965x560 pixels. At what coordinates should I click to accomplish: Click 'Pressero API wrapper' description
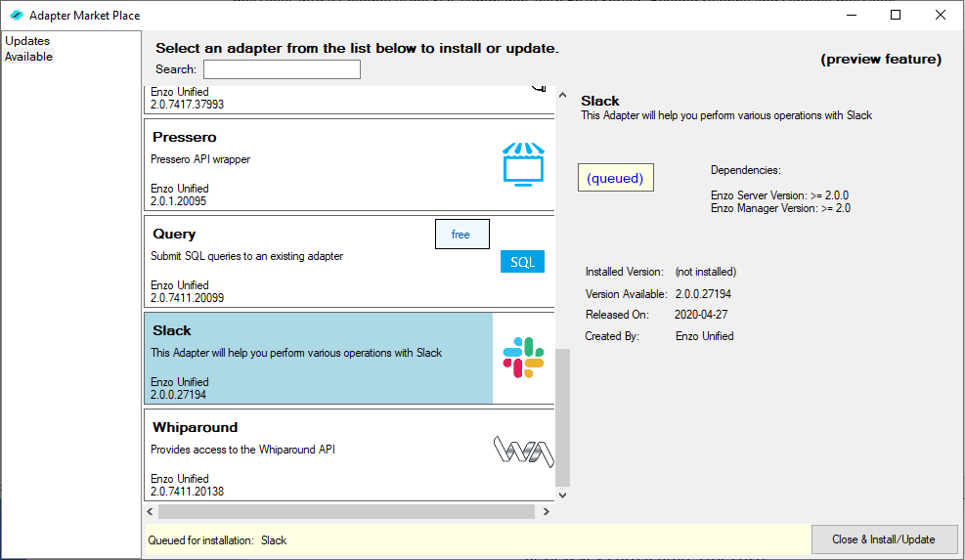[200, 159]
